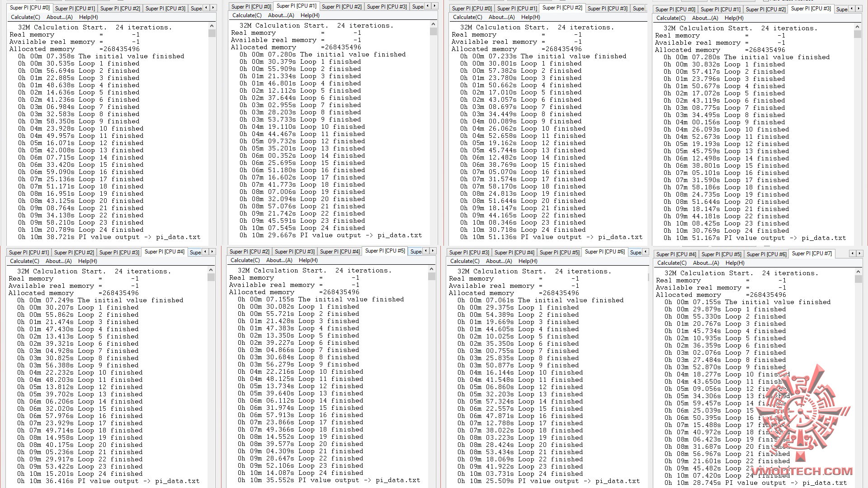
Task: Switch to CPU #1 tab in the active CPU #0 window
Action: point(75,8)
